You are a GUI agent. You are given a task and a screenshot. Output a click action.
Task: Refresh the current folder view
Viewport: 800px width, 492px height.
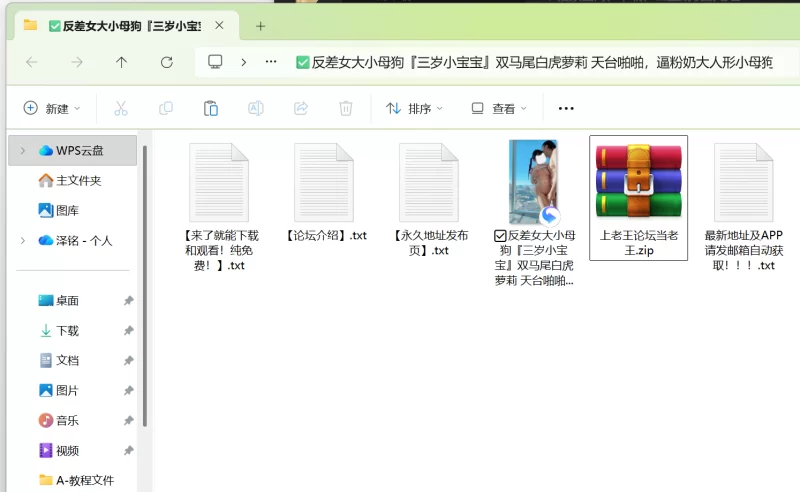[x=167, y=62]
